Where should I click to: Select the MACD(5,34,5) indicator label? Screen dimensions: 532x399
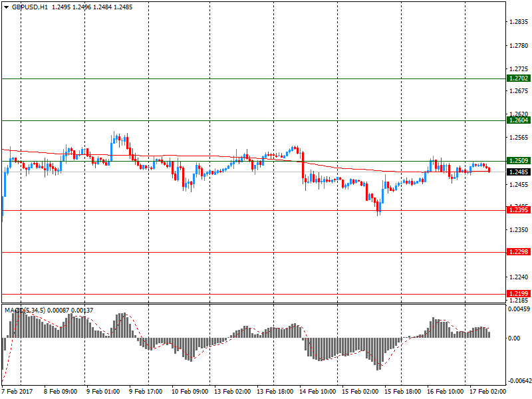coord(25,311)
